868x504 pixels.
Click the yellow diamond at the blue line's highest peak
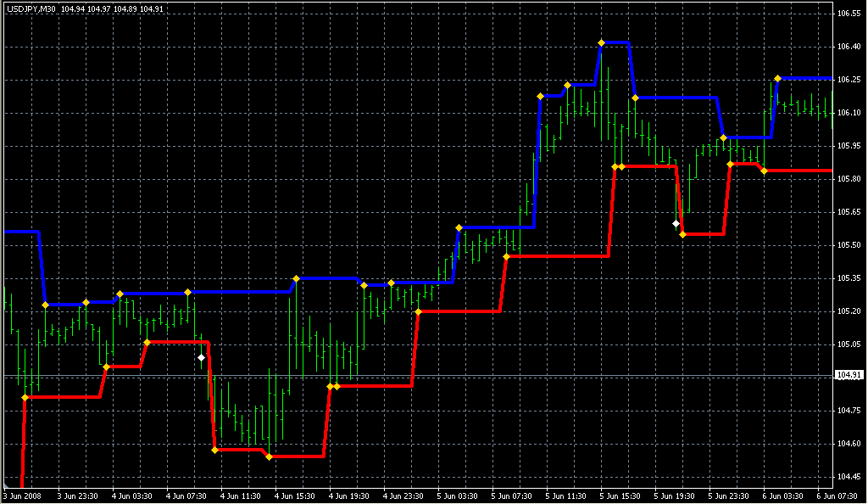point(601,42)
